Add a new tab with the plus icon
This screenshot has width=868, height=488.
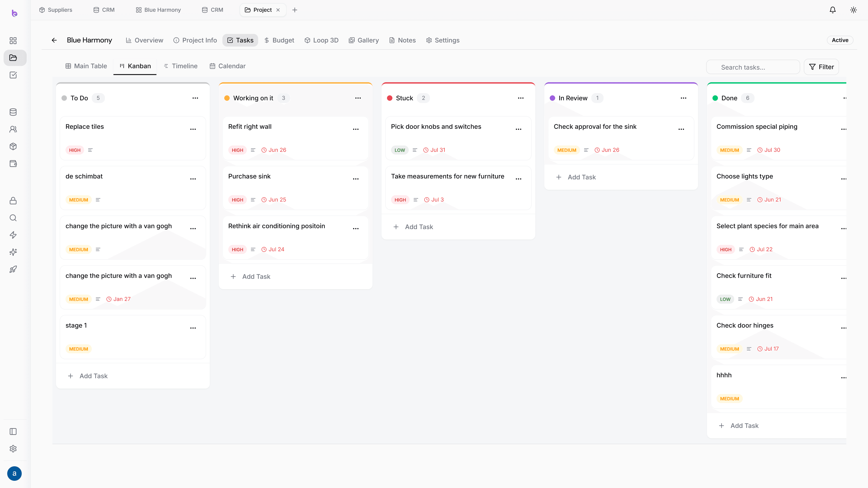click(295, 10)
